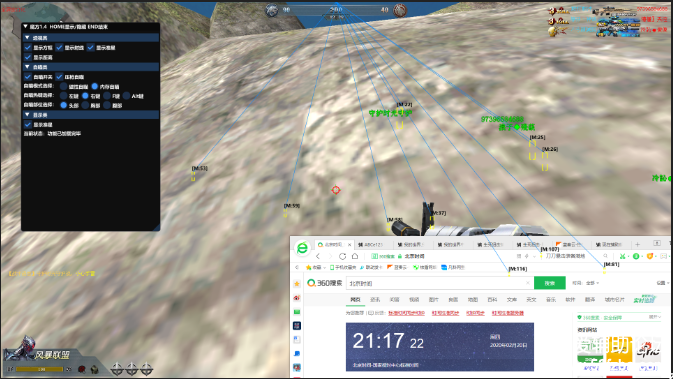Go back in the 360 browser
673x379 pixels.
[318, 256]
